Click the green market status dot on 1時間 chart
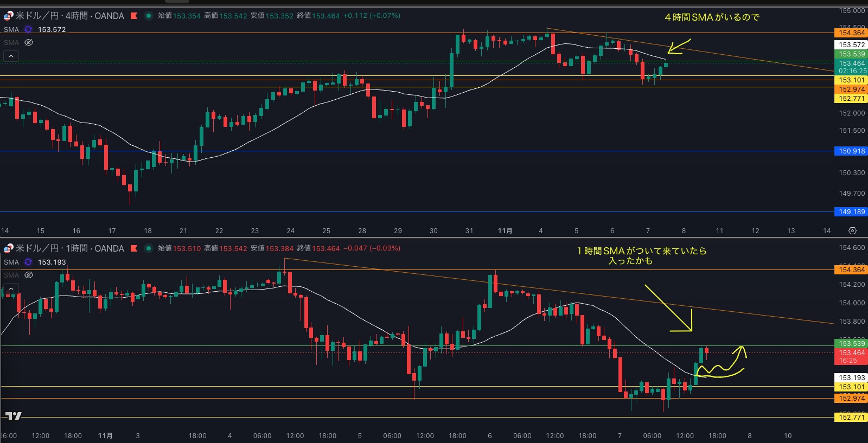 [148, 248]
